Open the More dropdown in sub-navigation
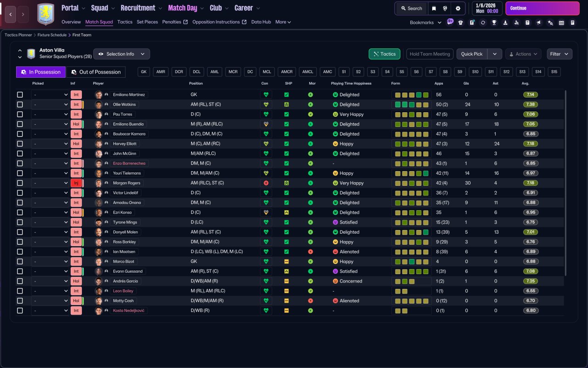The image size is (588, 368). pyautogui.click(x=283, y=22)
